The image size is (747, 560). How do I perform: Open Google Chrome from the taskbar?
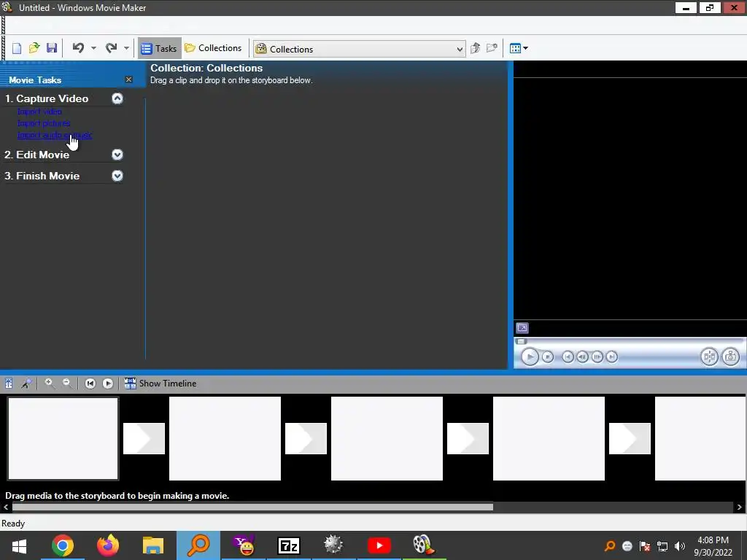click(63, 545)
